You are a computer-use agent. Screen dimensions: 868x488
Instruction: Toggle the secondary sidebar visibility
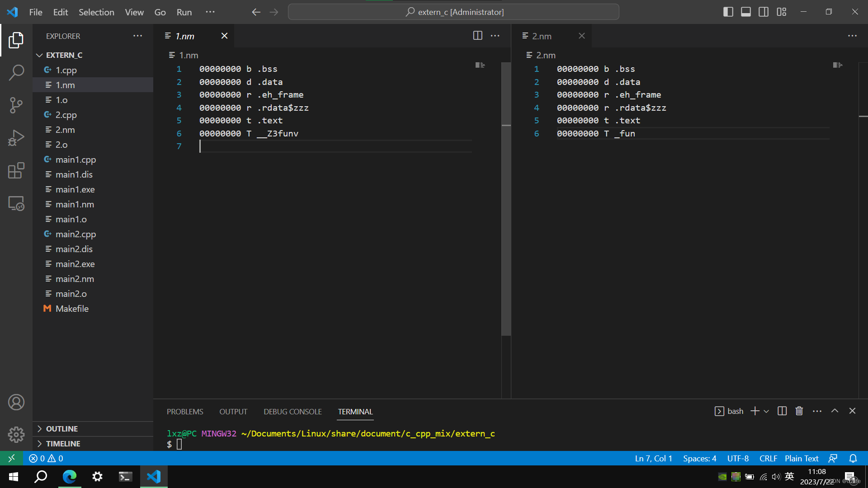(x=763, y=12)
